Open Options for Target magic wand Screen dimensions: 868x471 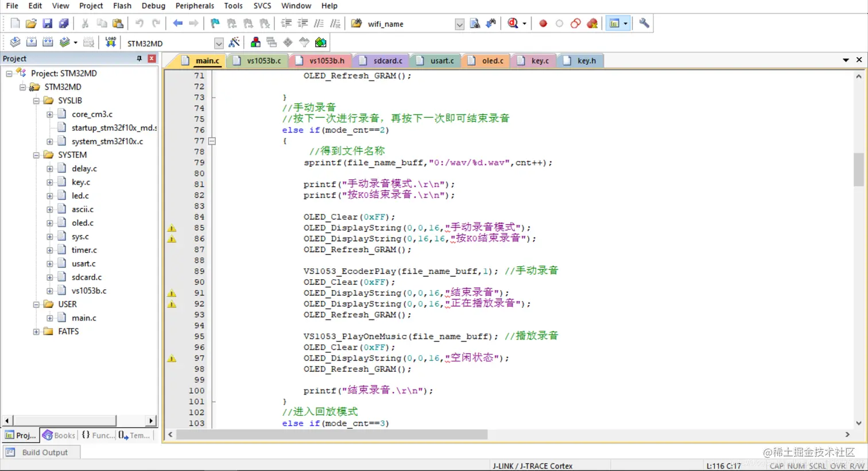click(234, 43)
